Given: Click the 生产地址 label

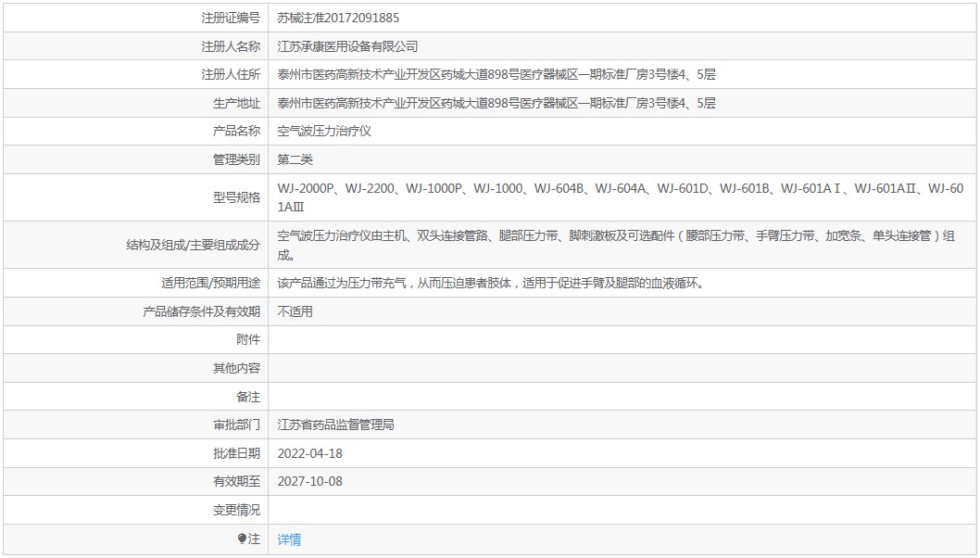Looking at the screenshot, I should [x=236, y=103].
